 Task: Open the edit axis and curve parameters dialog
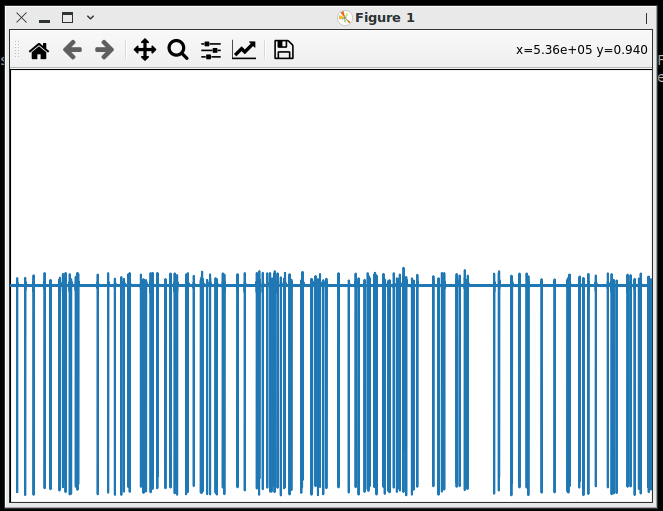244,50
